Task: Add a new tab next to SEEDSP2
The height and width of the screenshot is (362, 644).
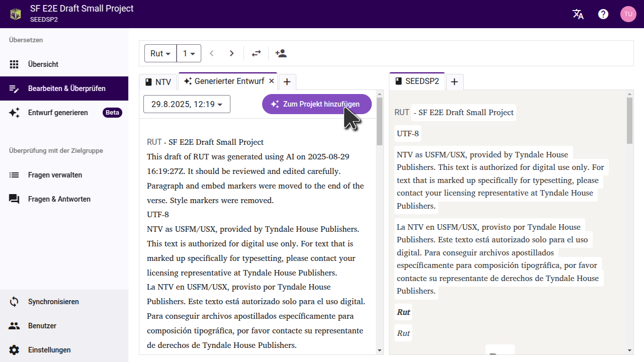Action: point(454,82)
